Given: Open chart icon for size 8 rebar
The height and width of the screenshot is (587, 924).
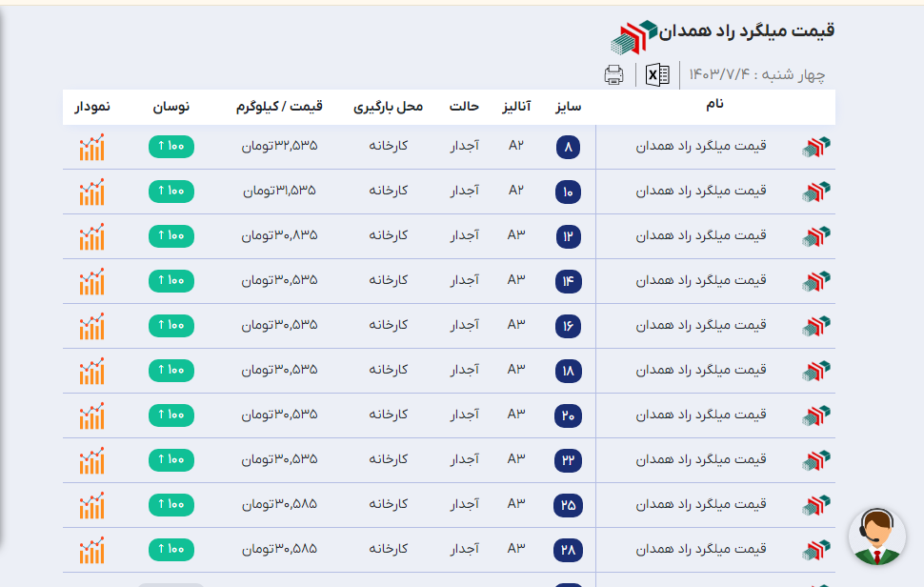Looking at the screenshot, I should [92, 147].
